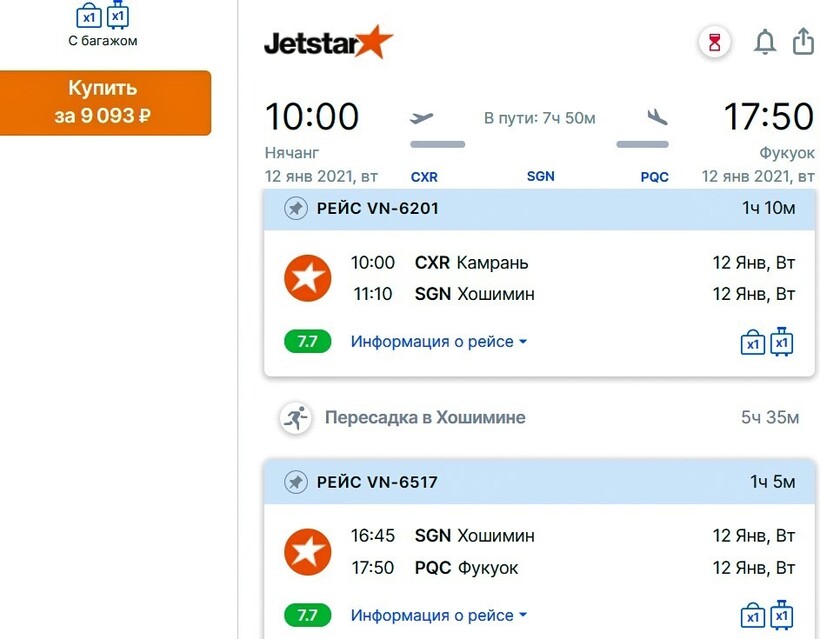Click the Jetstar star icon for flight VN-6201
This screenshot has width=820, height=639.
[307, 278]
